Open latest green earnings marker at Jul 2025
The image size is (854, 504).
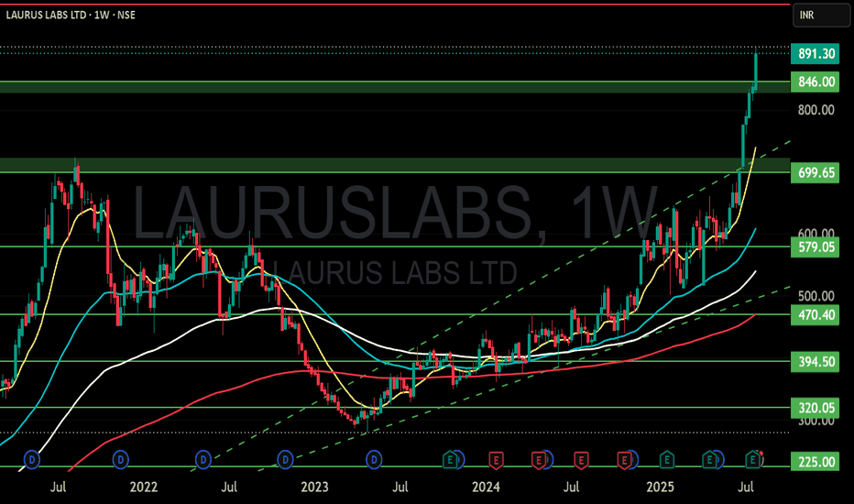[x=752, y=460]
